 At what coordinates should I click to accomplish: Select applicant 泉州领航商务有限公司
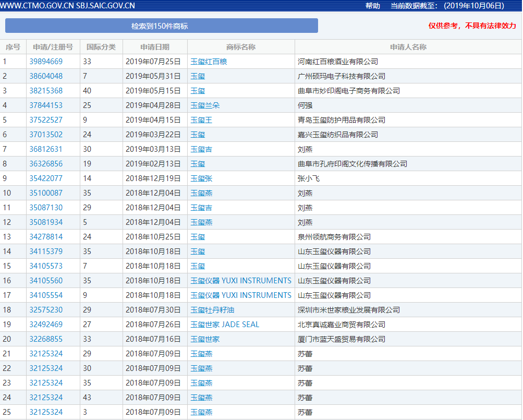(x=334, y=237)
